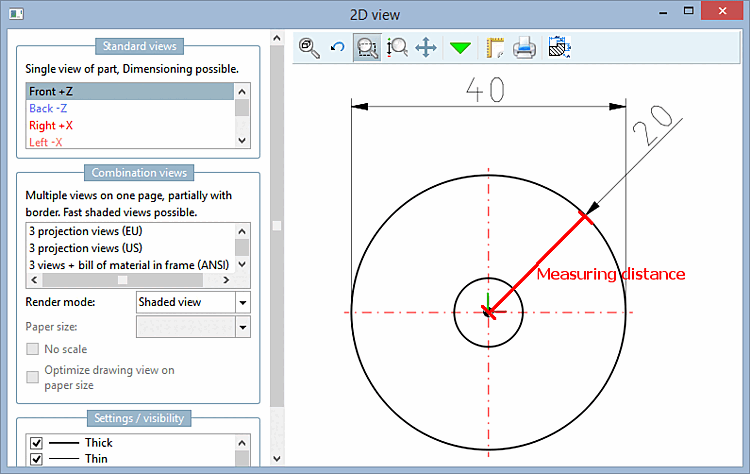The height and width of the screenshot is (474, 750).
Task: Click the hatched dimensioning icon
Action: (559, 48)
